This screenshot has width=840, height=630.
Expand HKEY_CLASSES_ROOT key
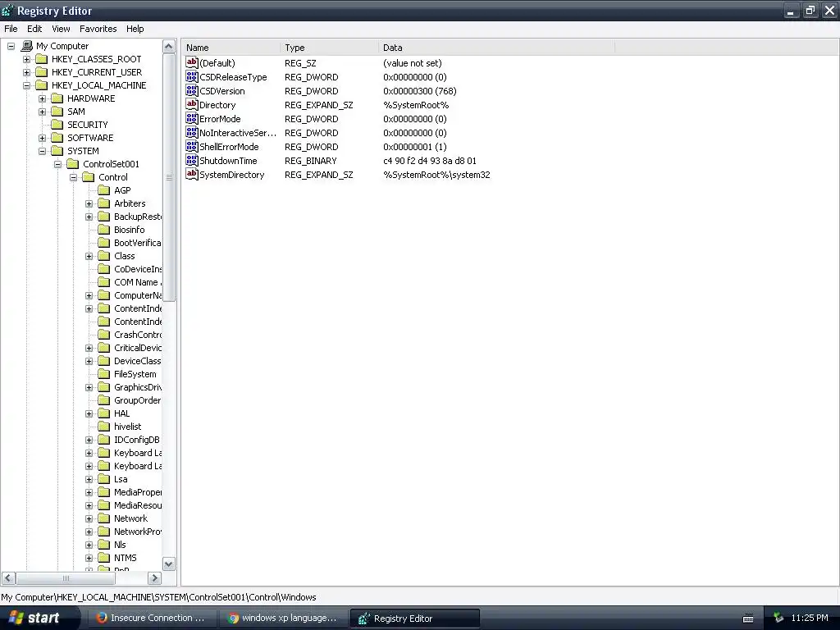click(x=26, y=59)
